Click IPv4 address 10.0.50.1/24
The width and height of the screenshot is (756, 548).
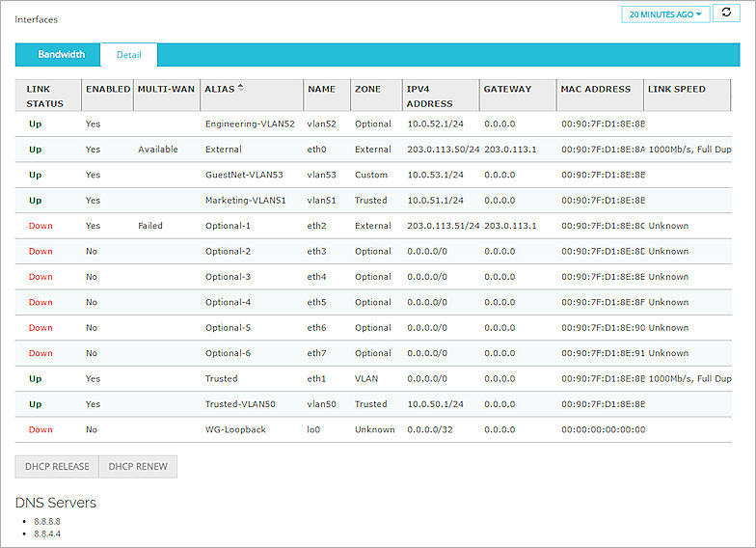coord(436,404)
